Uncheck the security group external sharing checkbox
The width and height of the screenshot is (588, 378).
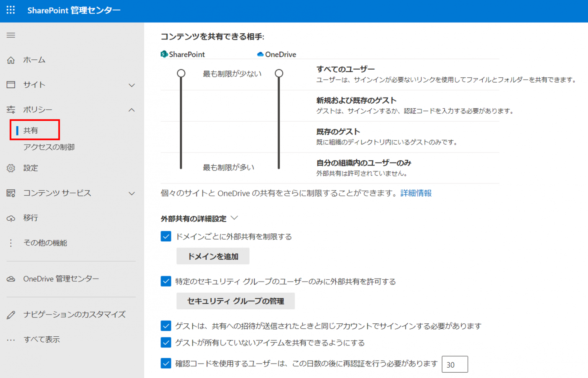click(x=166, y=281)
